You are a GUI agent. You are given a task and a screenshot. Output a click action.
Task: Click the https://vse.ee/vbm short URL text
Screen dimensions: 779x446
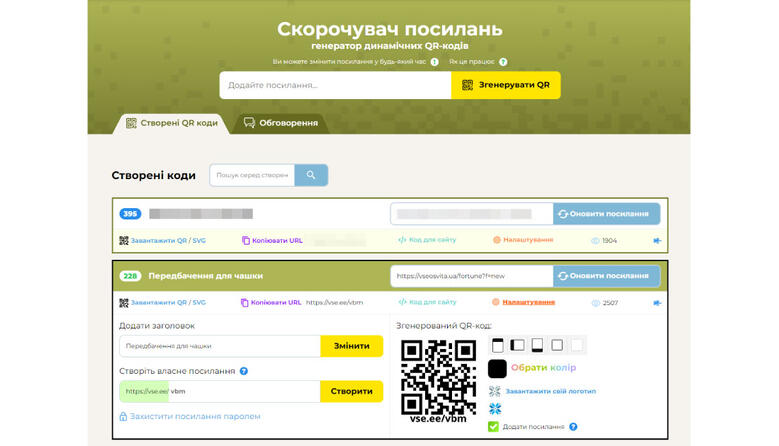click(334, 302)
